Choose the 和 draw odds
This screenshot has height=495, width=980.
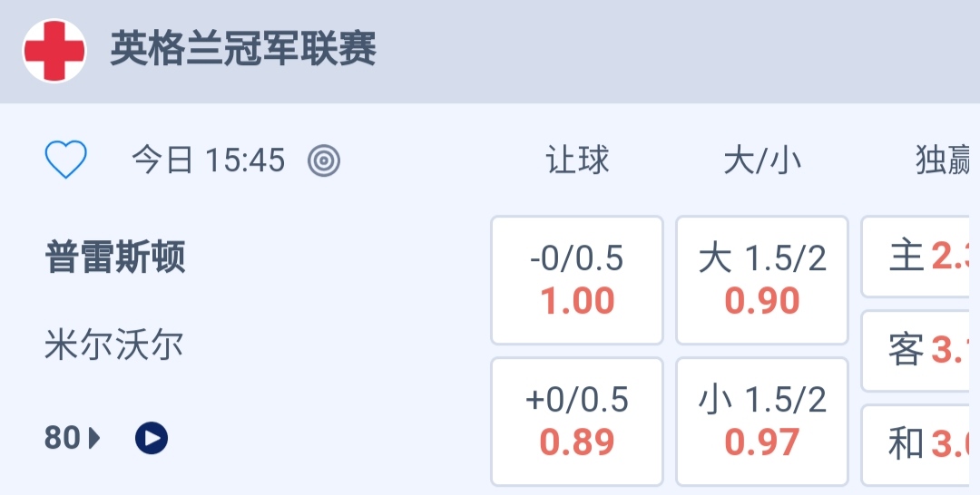pos(920,444)
